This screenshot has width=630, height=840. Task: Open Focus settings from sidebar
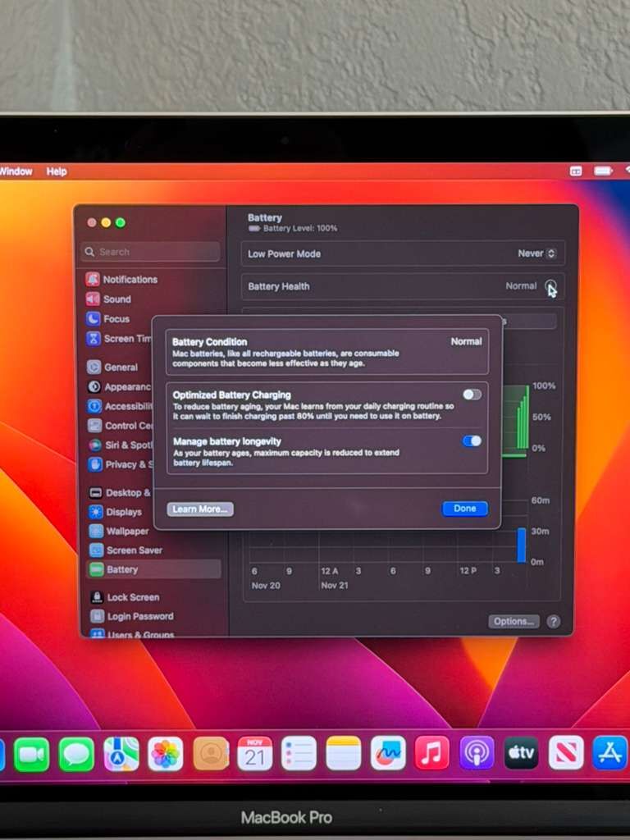[116, 319]
